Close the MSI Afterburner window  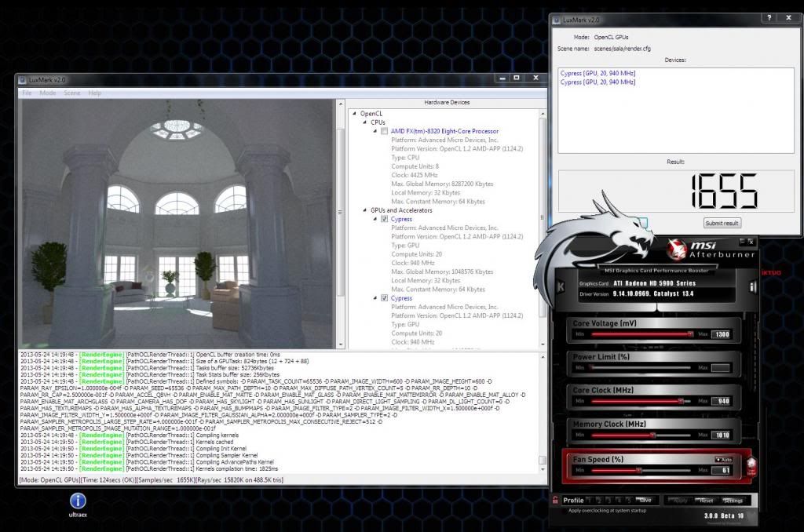tap(750, 241)
